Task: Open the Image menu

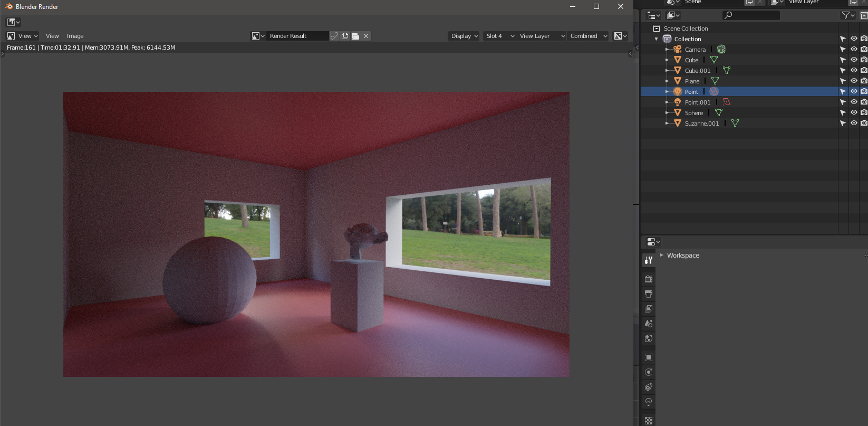Action: [75, 36]
